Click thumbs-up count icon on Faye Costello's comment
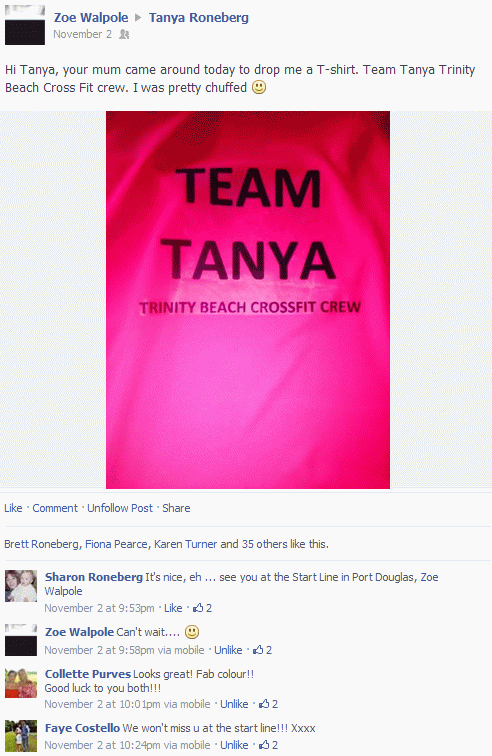This screenshot has width=492, height=756. (264, 745)
